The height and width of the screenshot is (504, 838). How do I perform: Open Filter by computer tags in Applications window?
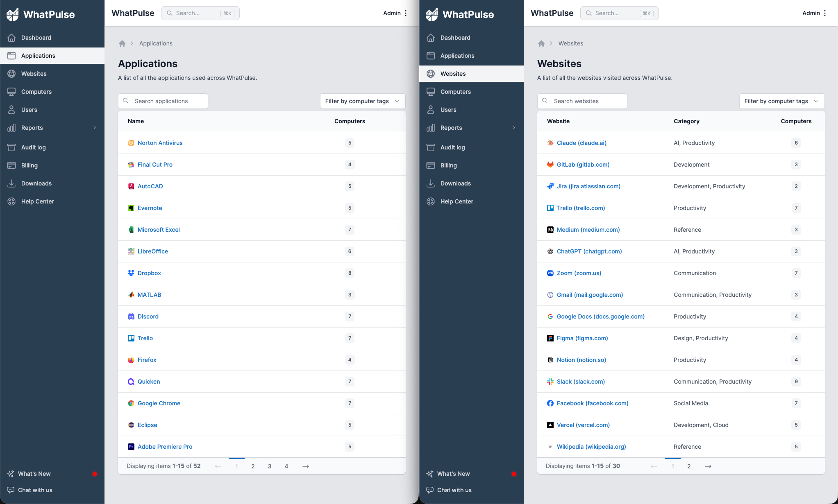[x=363, y=101]
